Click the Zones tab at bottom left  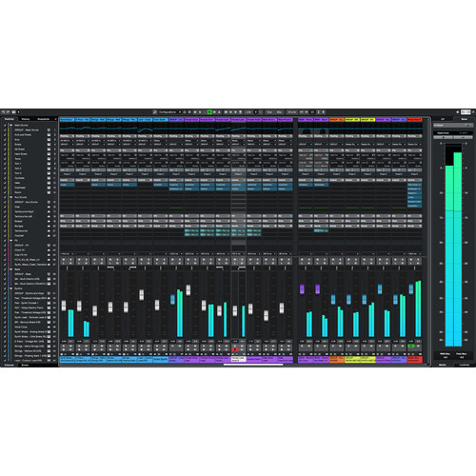tap(25, 365)
